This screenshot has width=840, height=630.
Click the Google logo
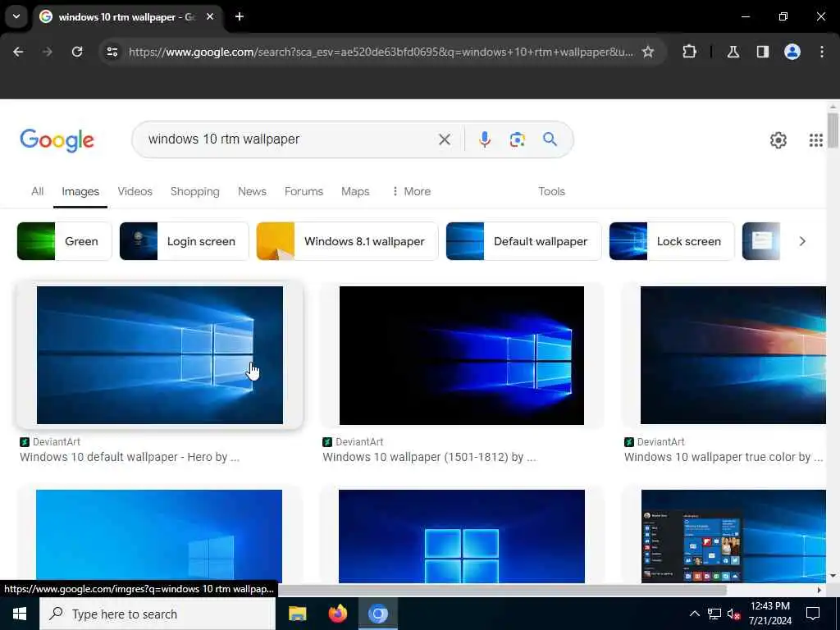(57, 140)
